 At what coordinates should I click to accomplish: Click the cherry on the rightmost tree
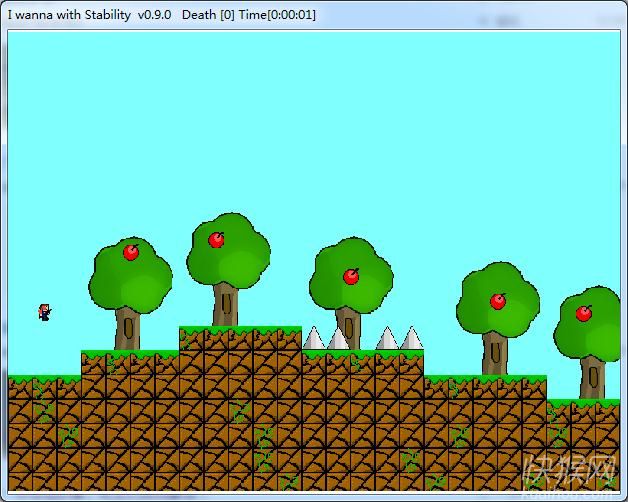coord(584,313)
